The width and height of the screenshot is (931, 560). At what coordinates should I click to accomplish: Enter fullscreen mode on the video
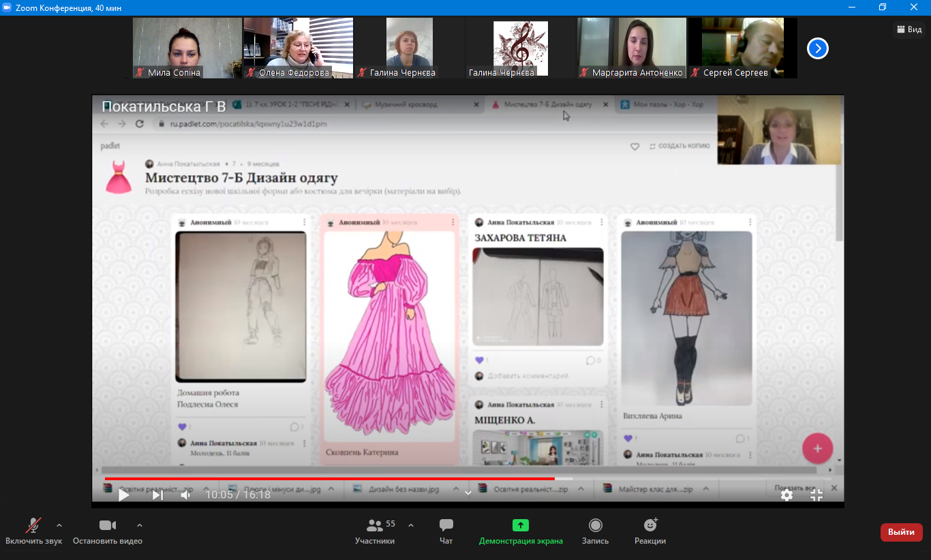816,495
